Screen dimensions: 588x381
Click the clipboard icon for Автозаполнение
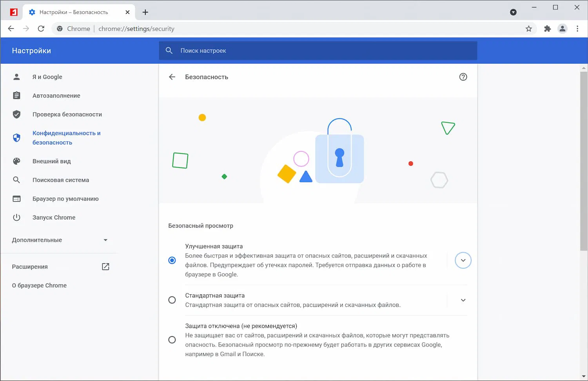tap(16, 95)
